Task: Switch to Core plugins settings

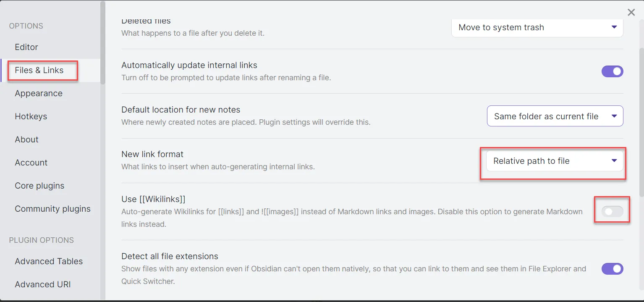Action: [x=39, y=186]
